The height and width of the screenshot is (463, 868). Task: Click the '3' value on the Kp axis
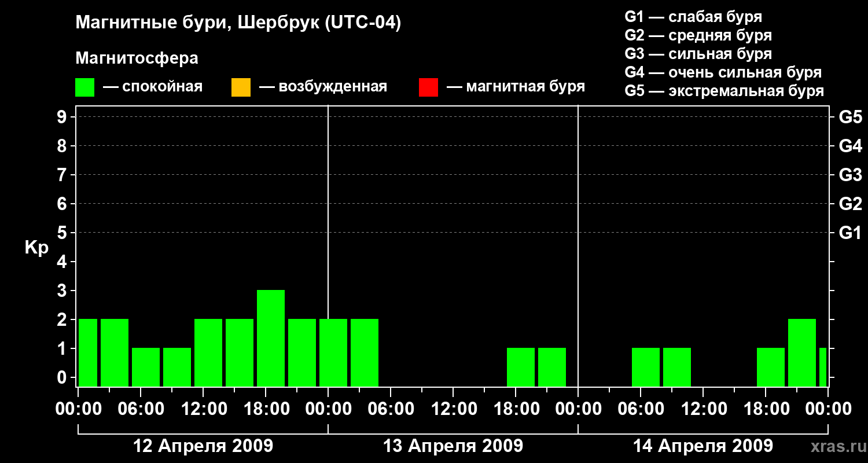click(63, 291)
